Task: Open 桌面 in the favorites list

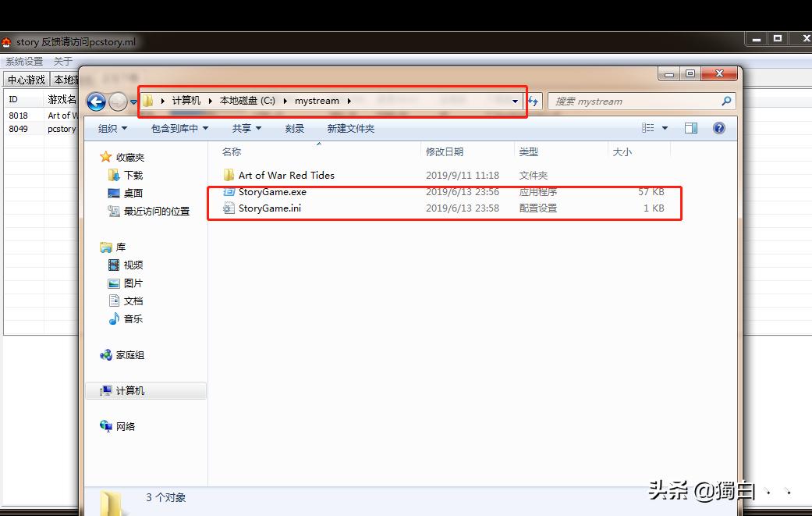Action: 133,193
